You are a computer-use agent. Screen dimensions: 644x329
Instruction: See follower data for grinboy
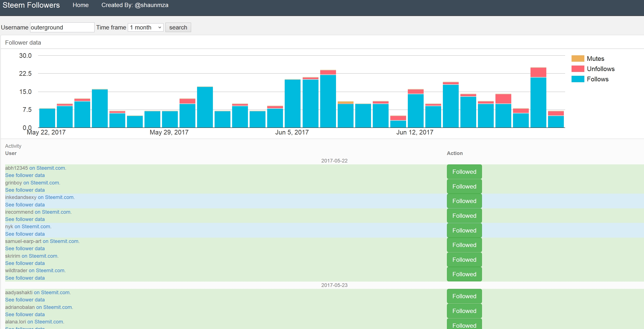[25, 190]
